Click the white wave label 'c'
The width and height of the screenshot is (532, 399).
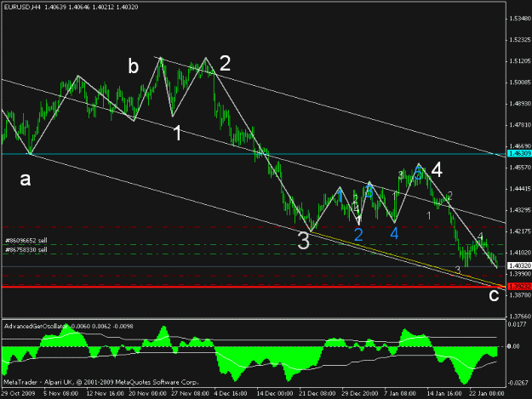494,295
